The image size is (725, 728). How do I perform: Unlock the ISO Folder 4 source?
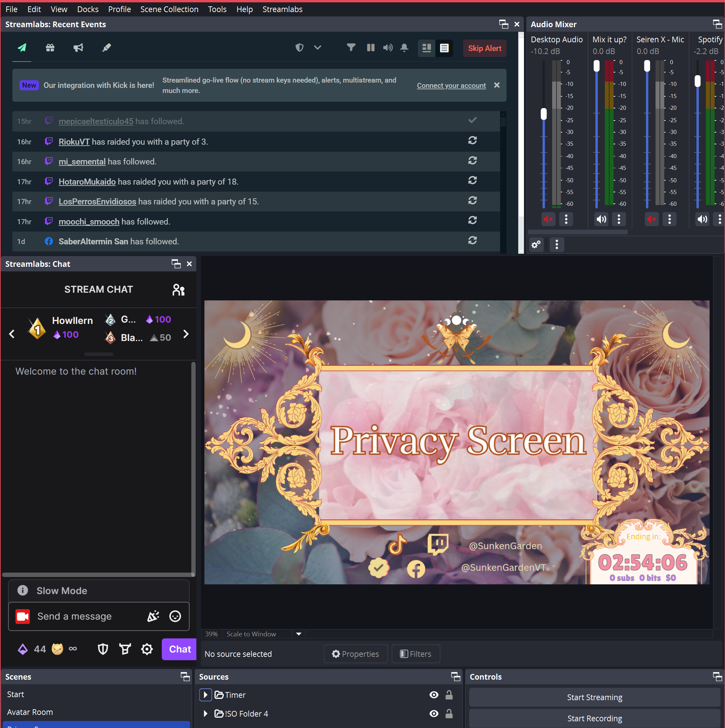click(x=449, y=714)
